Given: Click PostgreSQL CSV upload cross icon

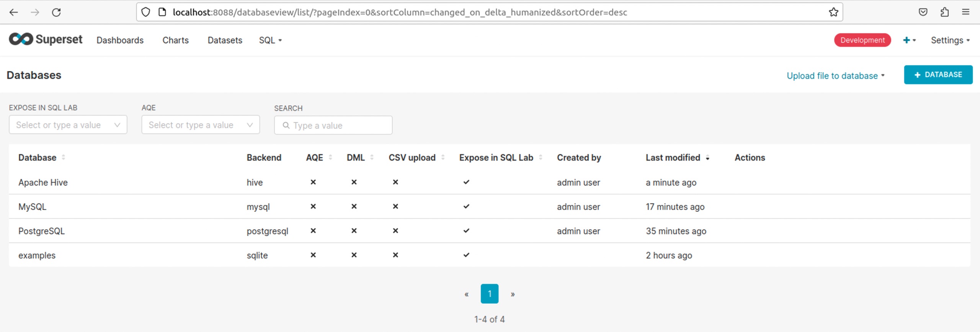Looking at the screenshot, I should (x=395, y=231).
